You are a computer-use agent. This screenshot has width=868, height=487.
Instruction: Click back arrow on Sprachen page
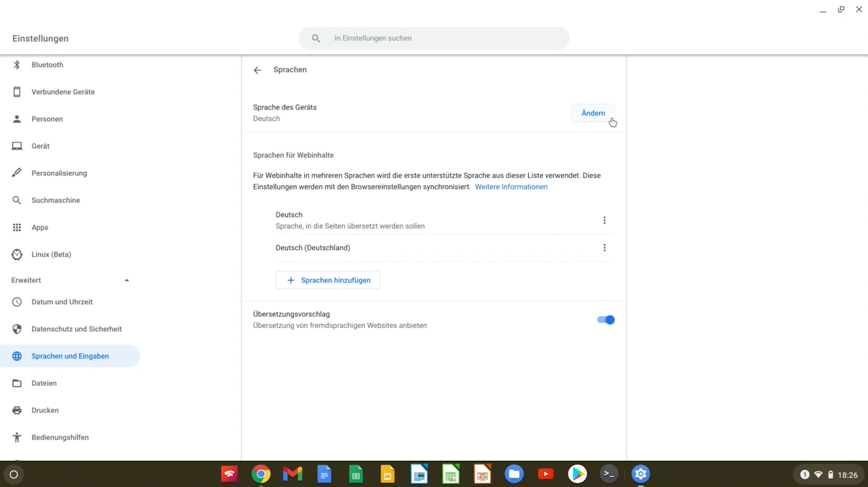(x=257, y=70)
